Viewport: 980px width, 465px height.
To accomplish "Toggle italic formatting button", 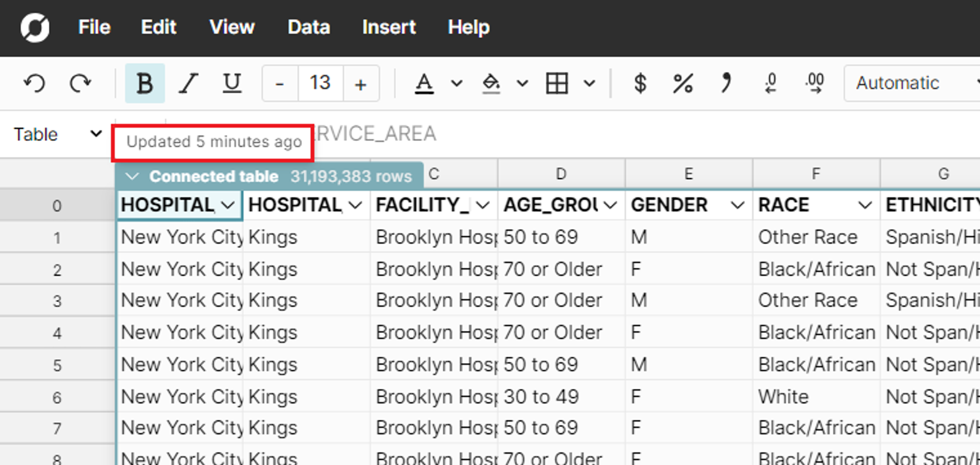I will 188,83.
